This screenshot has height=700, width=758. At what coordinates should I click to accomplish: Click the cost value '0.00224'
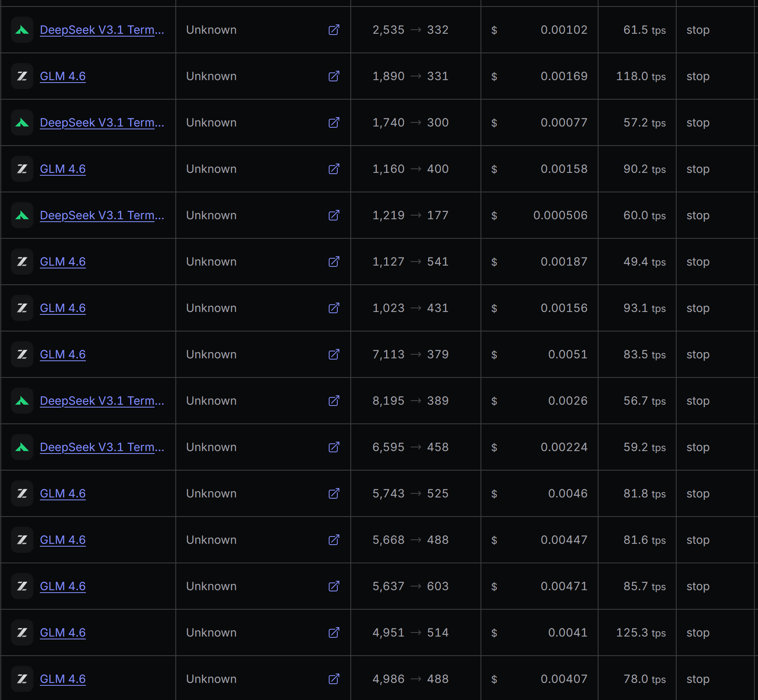pos(564,447)
